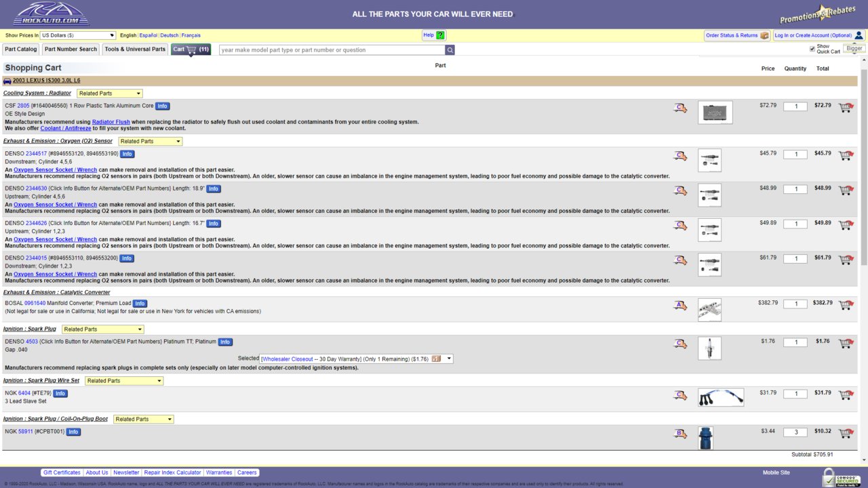Switch language to Français

(191, 35)
